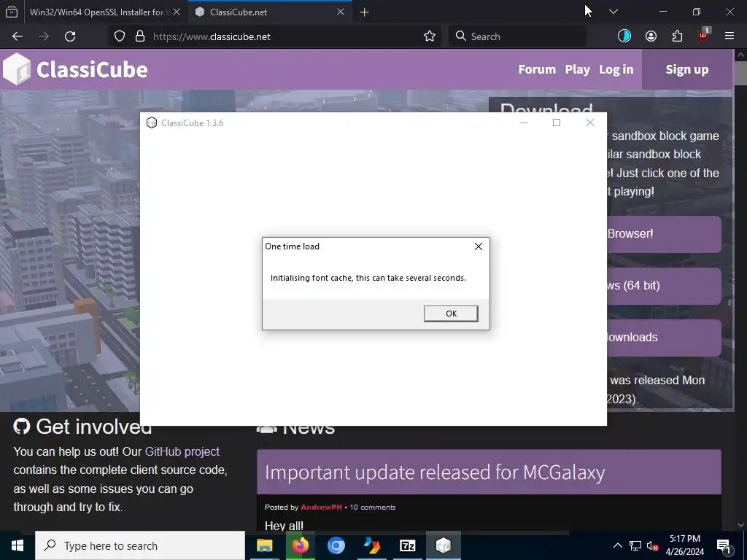This screenshot has height=560, width=747.
Task: Open the Windows Start menu
Action: pos(18,545)
